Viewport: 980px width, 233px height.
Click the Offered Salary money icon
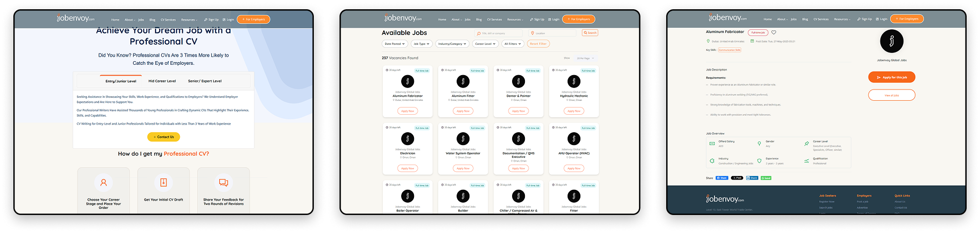[x=712, y=144]
